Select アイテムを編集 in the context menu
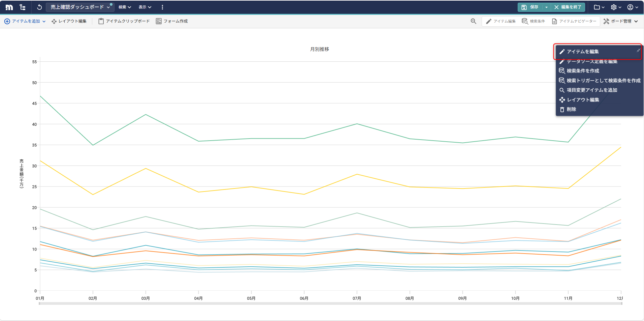The height and width of the screenshot is (321, 644). pos(583,52)
